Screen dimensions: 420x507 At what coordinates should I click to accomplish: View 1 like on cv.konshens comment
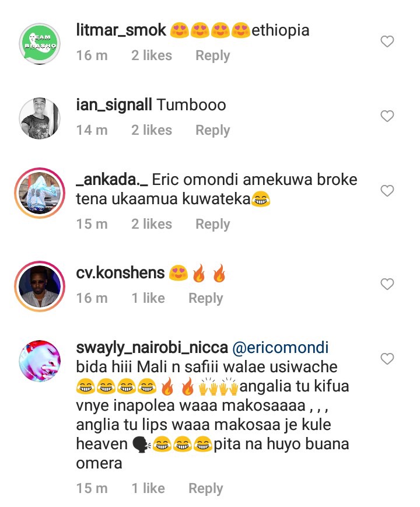point(148,298)
